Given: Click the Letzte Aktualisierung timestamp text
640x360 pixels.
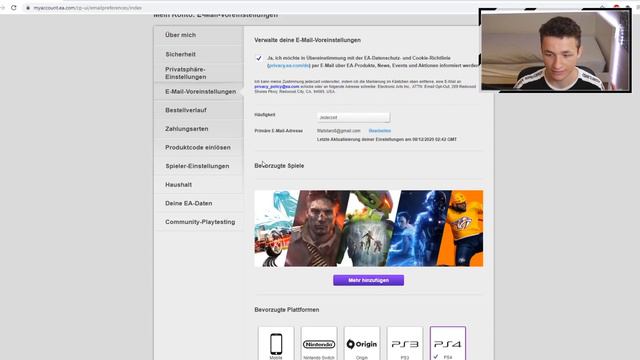Looking at the screenshot, I should click(387, 139).
